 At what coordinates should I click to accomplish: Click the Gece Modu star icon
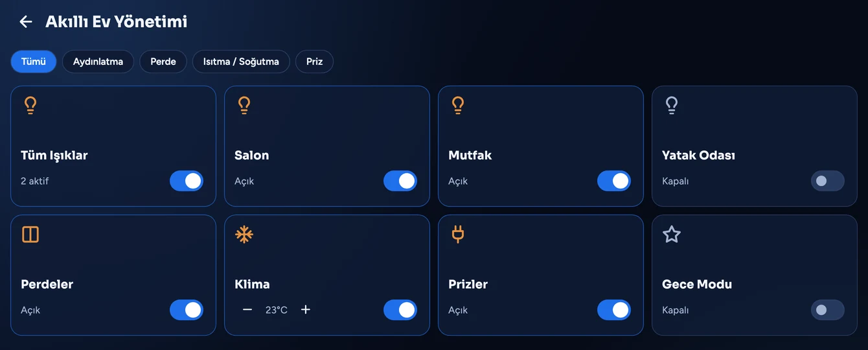672,234
